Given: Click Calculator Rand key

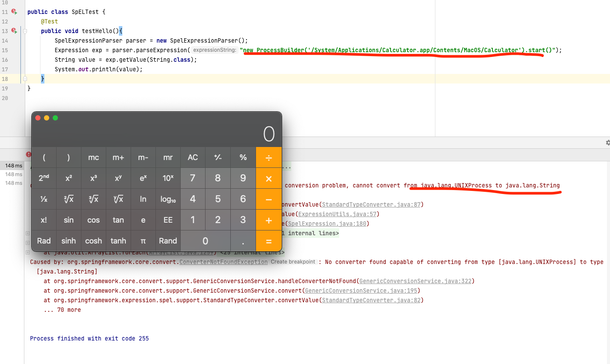Looking at the screenshot, I should [168, 241].
